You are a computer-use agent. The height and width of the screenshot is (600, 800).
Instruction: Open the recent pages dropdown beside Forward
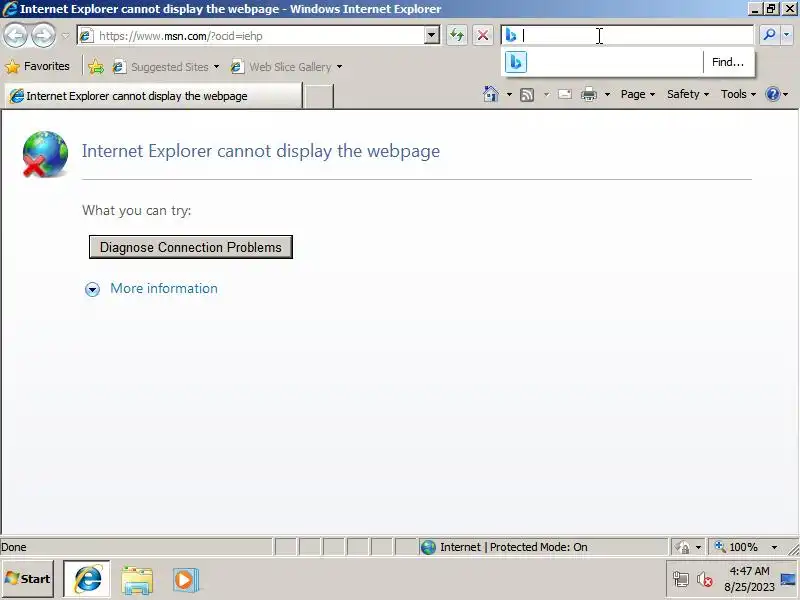(x=65, y=36)
